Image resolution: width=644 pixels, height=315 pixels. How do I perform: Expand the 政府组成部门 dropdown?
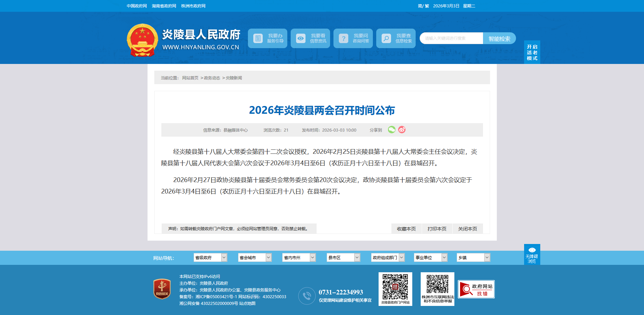[388, 257]
